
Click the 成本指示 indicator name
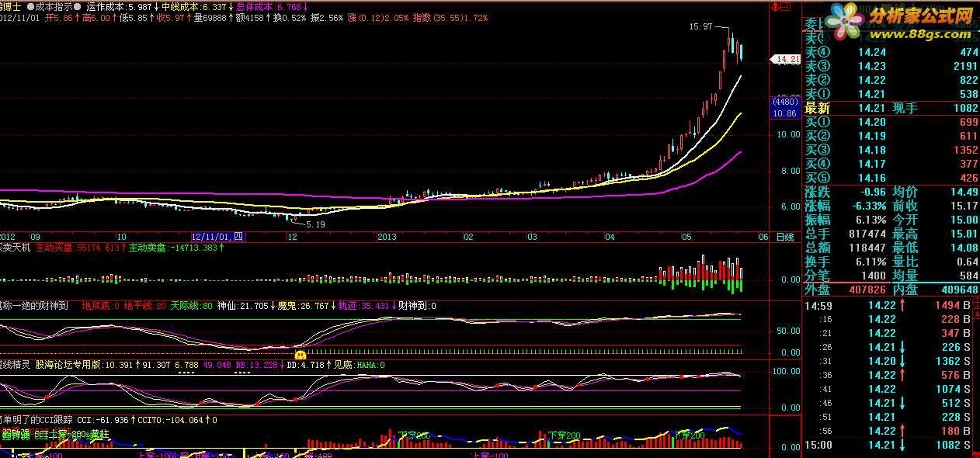point(54,5)
